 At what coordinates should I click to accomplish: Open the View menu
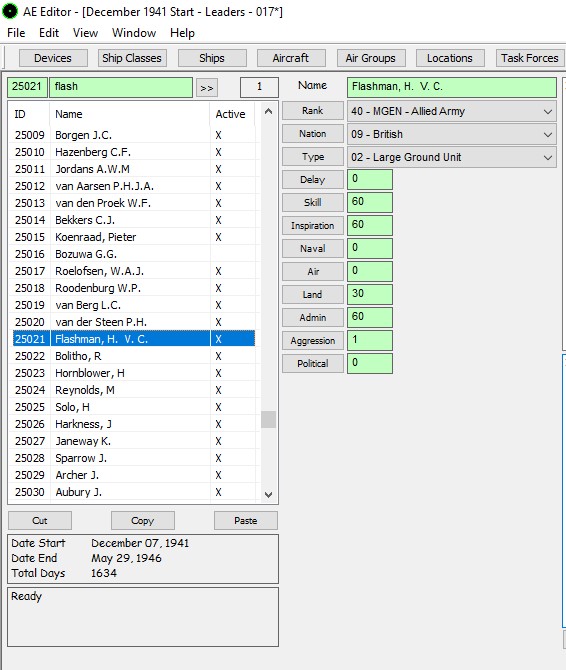point(85,33)
